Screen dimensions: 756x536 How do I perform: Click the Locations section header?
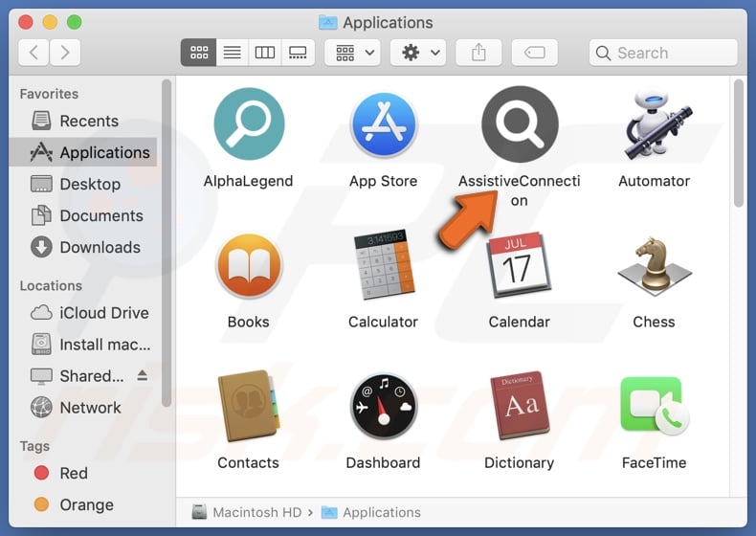click(x=51, y=285)
